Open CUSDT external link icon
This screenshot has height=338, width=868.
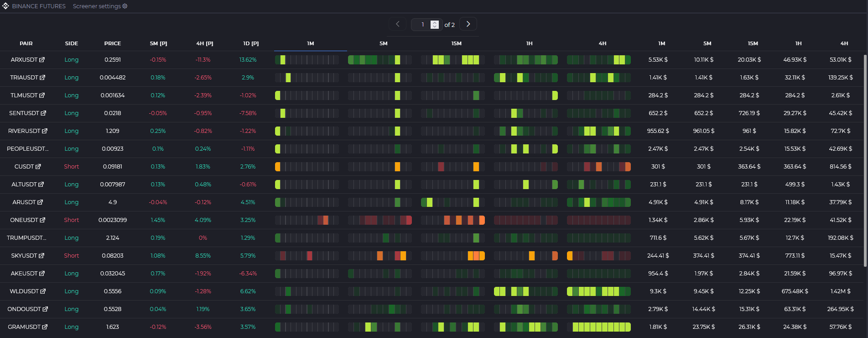[x=38, y=167]
